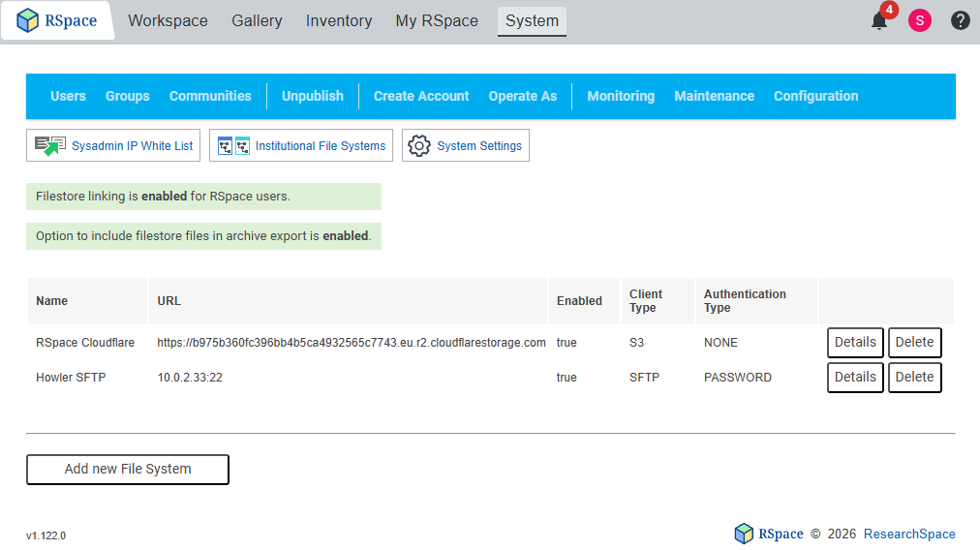The height and width of the screenshot is (550, 980).
Task: Click the System Settings gear icon
Action: (419, 145)
